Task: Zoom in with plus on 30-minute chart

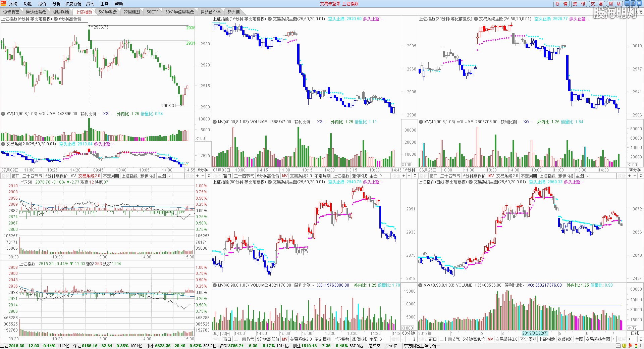Action: (630, 176)
